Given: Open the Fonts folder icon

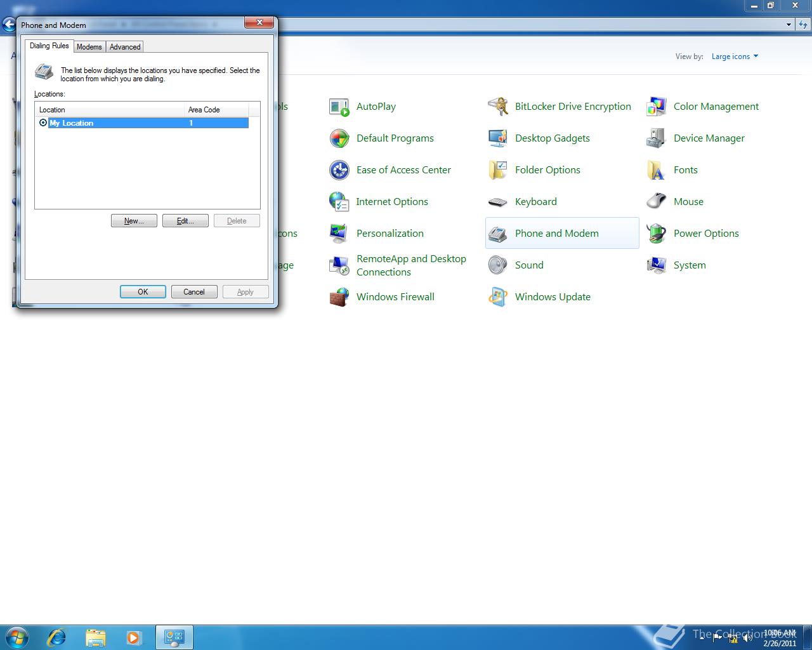Looking at the screenshot, I should tap(657, 170).
